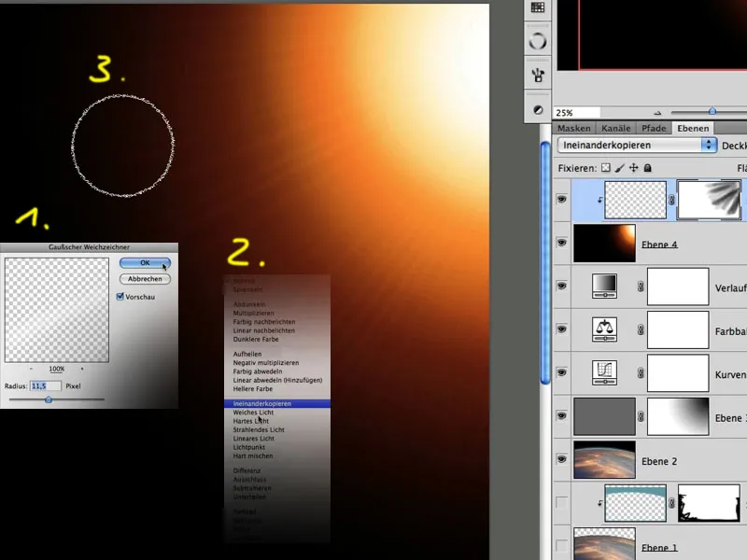The width and height of the screenshot is (747, 560).
Task: Click the Navigator zoom slider handle
Action: 712,111
